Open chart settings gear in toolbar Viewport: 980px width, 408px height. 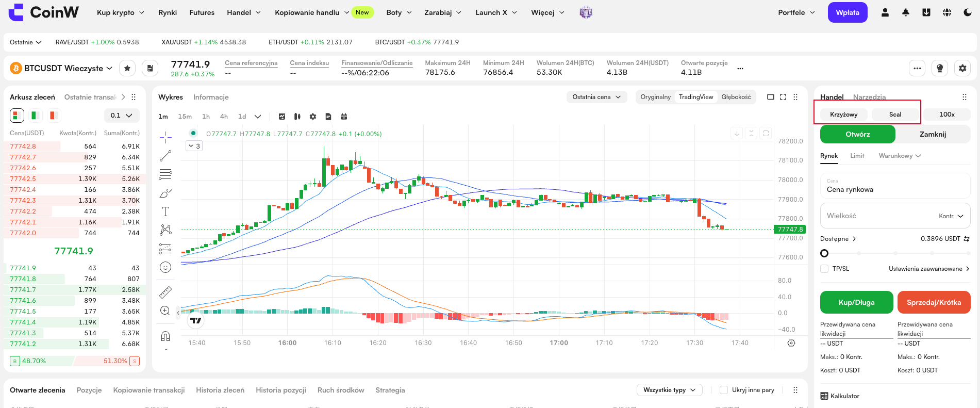click(x=313, y=117)
